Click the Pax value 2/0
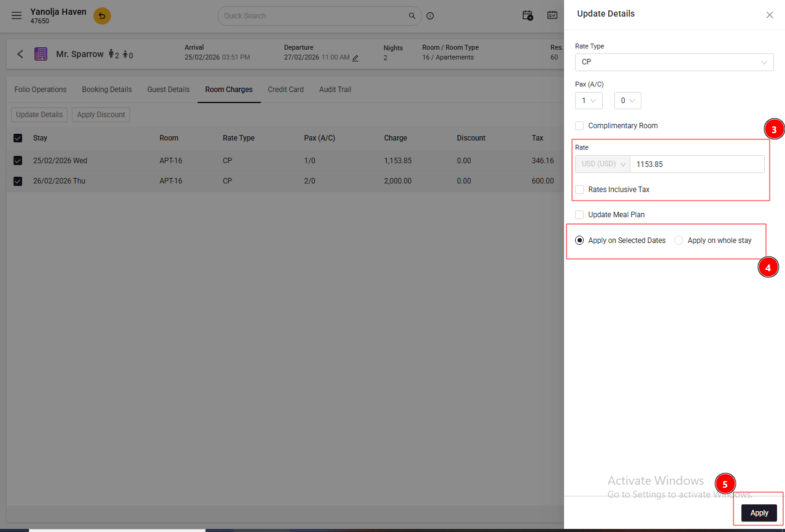The height and width of the screenshot is (532, 785). click(x=310, y=181)
